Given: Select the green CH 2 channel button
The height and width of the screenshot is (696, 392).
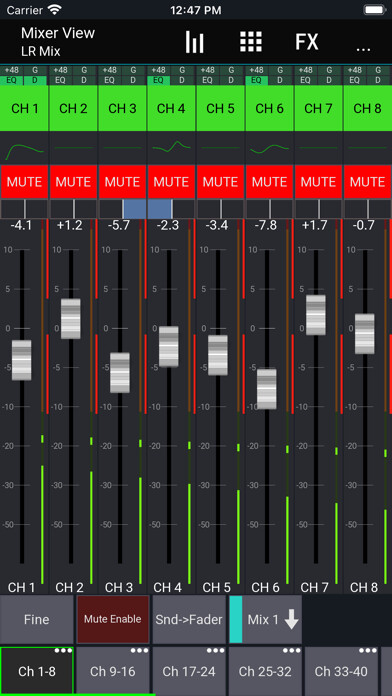Looking at the screenshot, I should [x=73, y=108].
